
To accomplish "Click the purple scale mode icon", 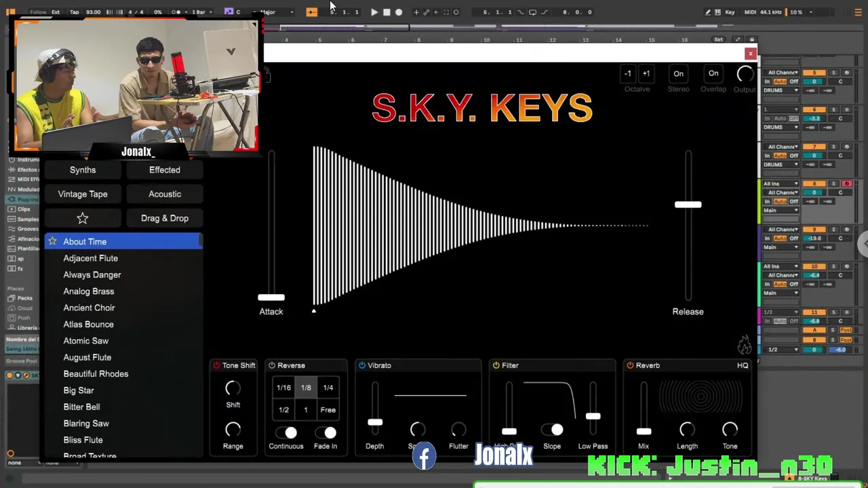I will coord(229,12).
